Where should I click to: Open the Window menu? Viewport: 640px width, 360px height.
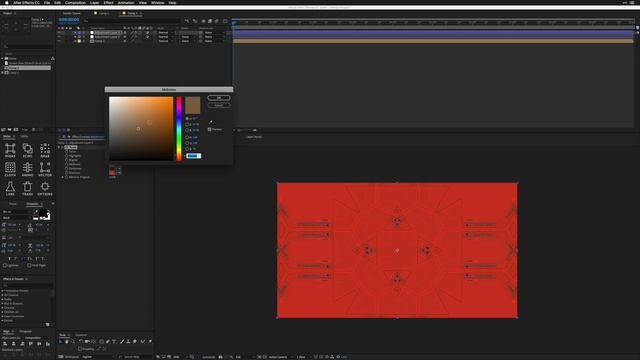point(158,2)
